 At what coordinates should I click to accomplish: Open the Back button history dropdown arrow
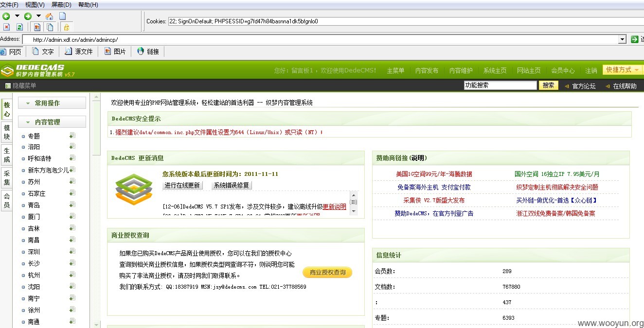(17, 16)
